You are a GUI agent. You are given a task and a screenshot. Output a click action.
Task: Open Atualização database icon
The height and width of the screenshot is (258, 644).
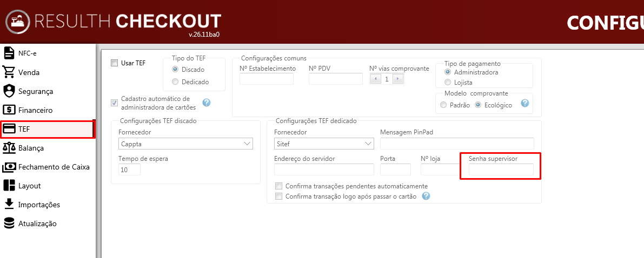9,223
